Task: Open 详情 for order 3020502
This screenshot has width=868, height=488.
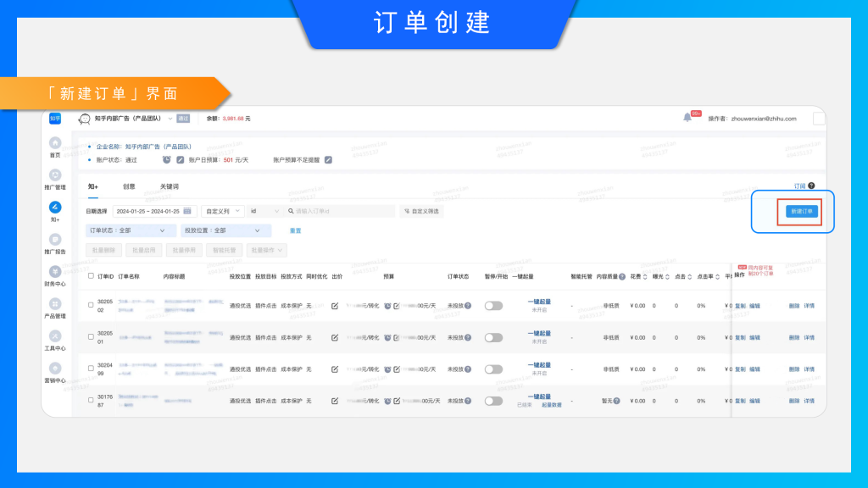Action: tap(809, 306)
